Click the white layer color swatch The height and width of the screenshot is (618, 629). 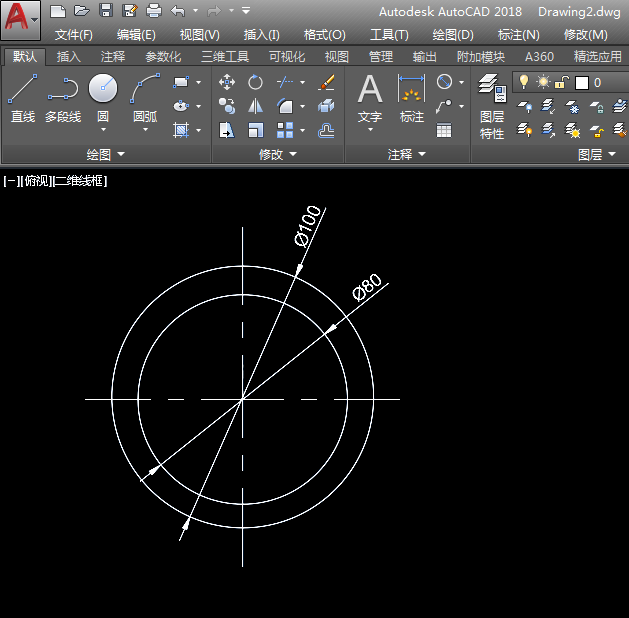pyautogui.click(x=581, y=82)
